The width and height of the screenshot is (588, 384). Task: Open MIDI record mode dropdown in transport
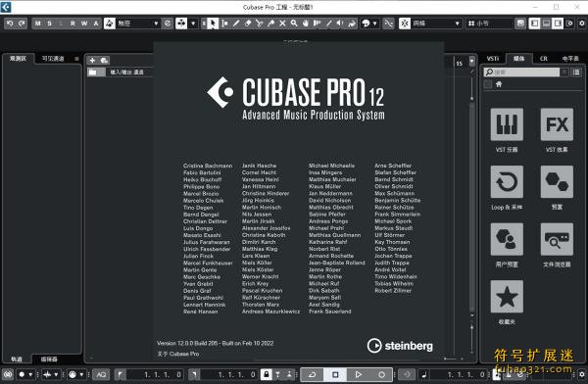pyautogui.click(x=81, y=374)
